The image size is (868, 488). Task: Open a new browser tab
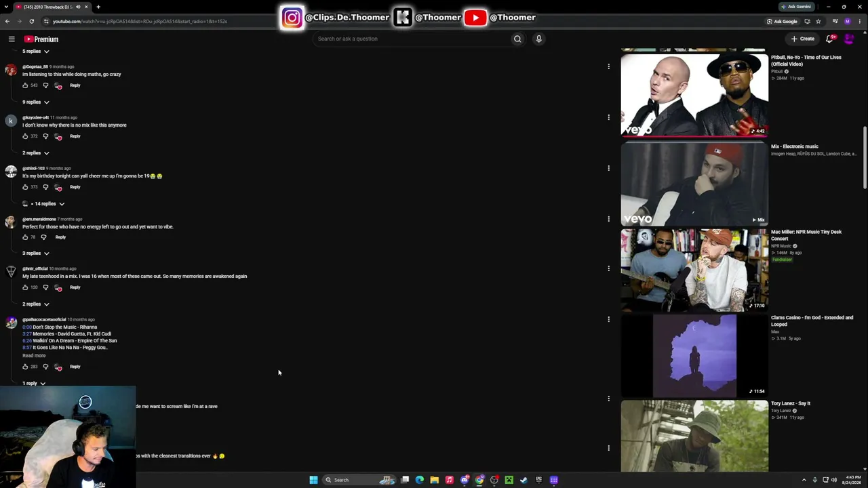pos(98,7)
